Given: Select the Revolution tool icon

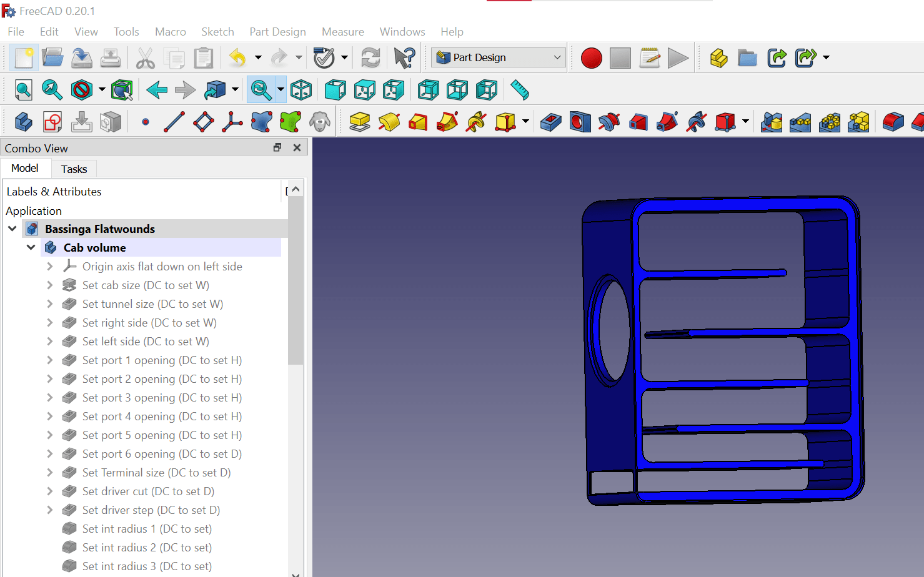Looking at the screenshot, I should click(x=389, y=122).
